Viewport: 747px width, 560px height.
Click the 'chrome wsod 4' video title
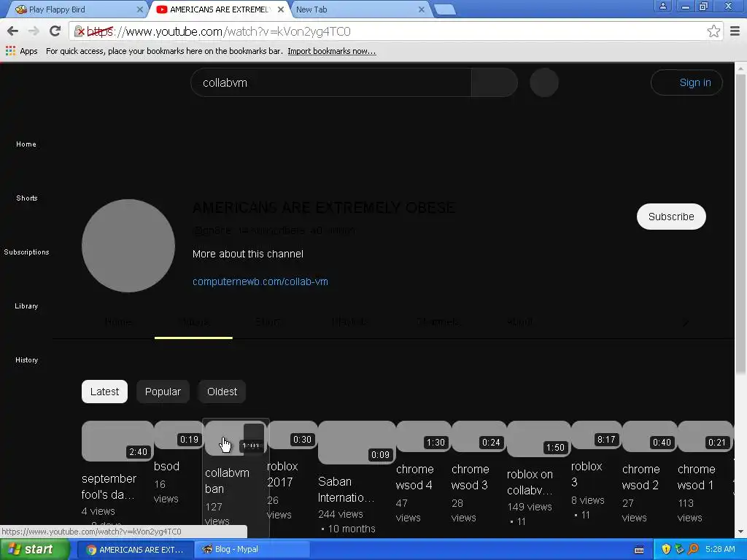[414, 477]
